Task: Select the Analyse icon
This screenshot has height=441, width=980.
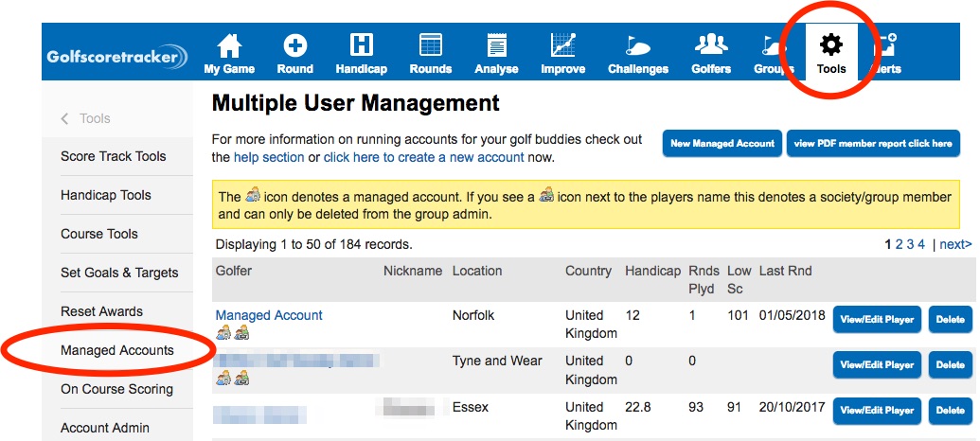Action: pos(496,46)
